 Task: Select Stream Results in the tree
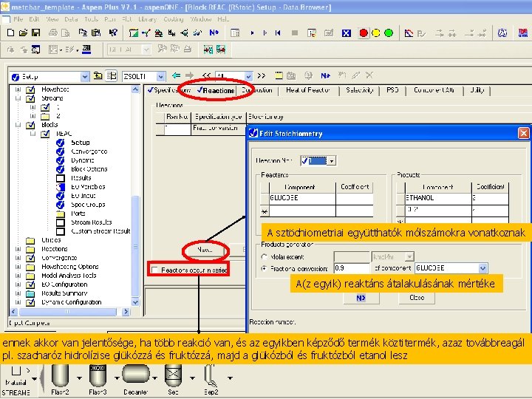coord(92,222)
